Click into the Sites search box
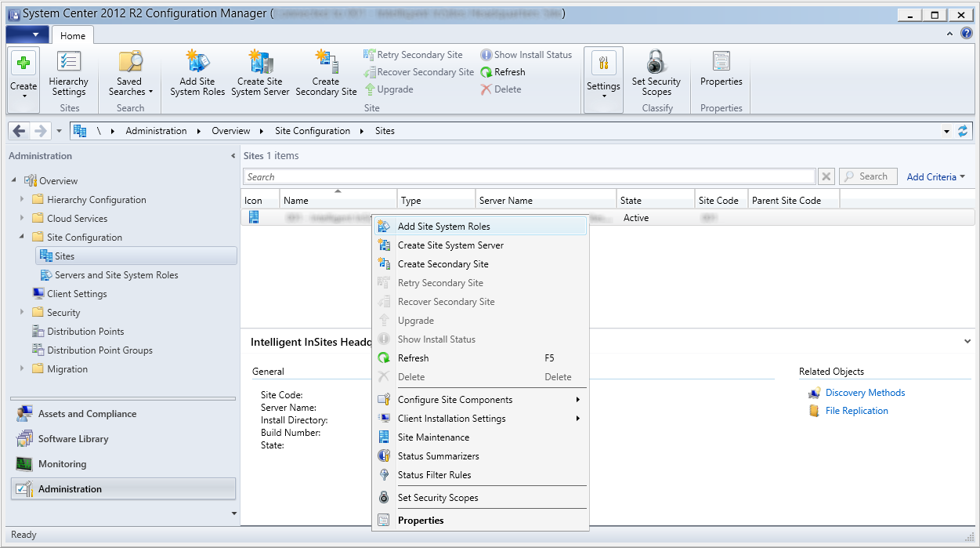Screen dimensions: 980x548 [x=529, y=177]
